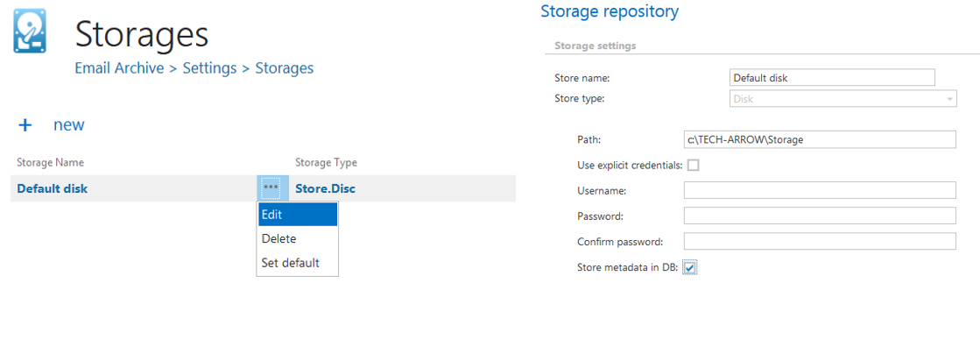Viewport: 980px width, 354px height.
Task: Click the Storages hard disk icon
Action: pyautogui.click(x=30, y=32)
